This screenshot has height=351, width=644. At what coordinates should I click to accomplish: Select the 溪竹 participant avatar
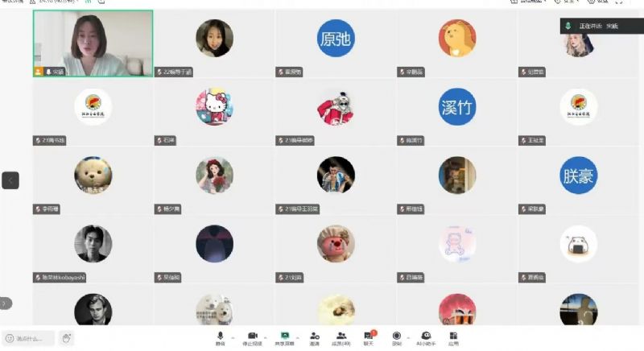pos(457,107)
